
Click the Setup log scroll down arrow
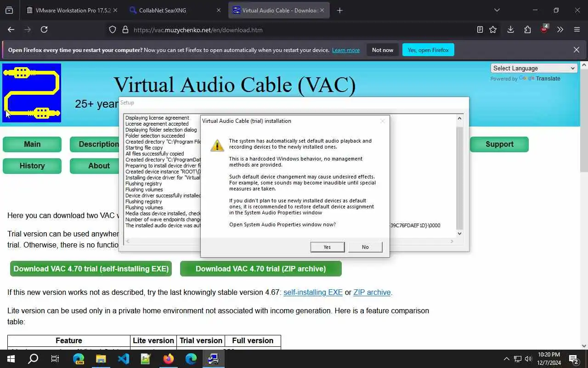coord(459,234)
